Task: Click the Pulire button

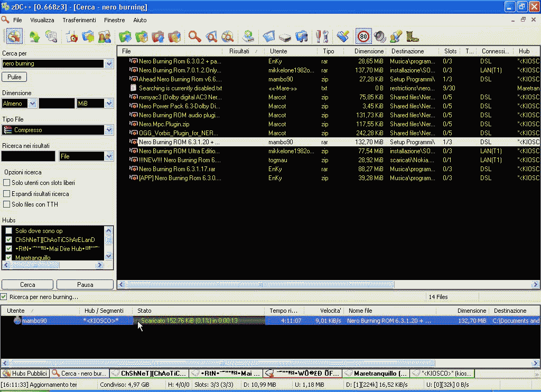Action: pyautogui.click(x=15, y=77)
